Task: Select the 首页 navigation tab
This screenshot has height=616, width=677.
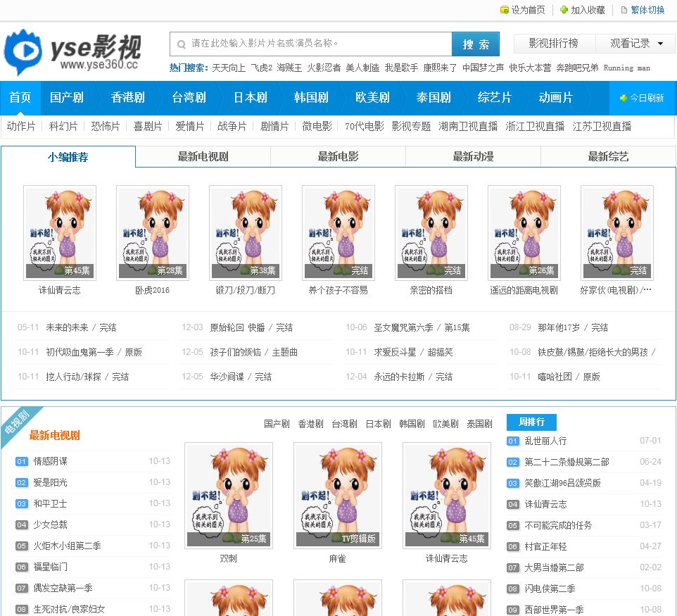Action: pos(20,98)
